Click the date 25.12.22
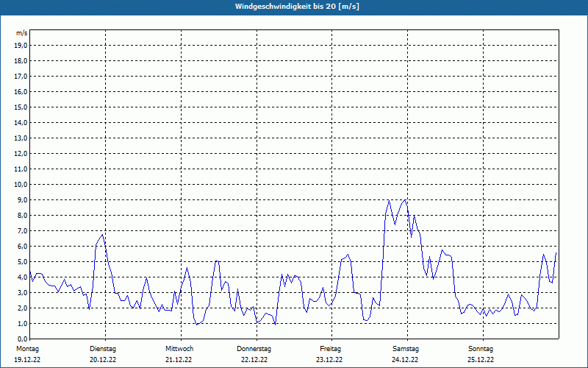Screen dimensions: 588x368 481,359
